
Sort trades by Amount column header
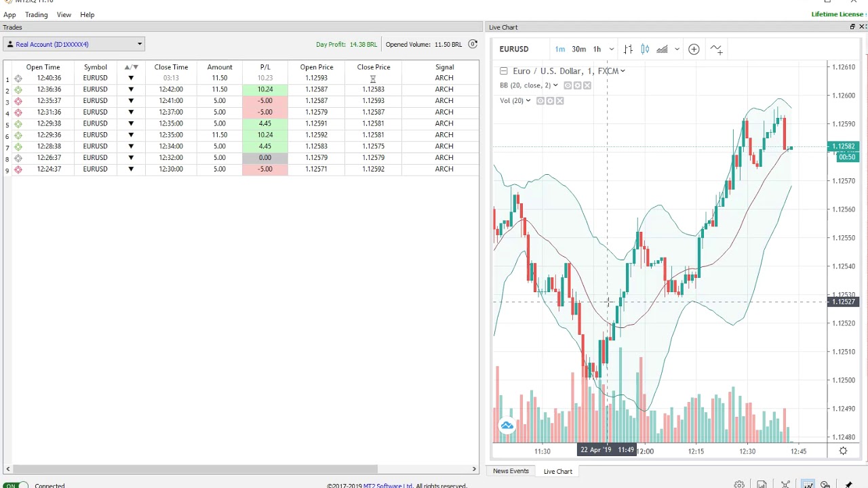point(220,67)
